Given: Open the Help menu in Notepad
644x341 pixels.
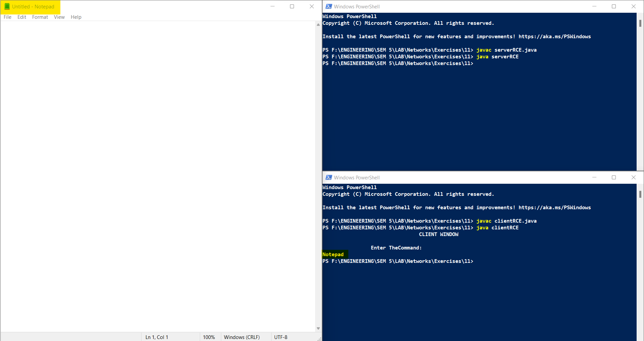Looking at the screenshot, I should click(76, 17).
